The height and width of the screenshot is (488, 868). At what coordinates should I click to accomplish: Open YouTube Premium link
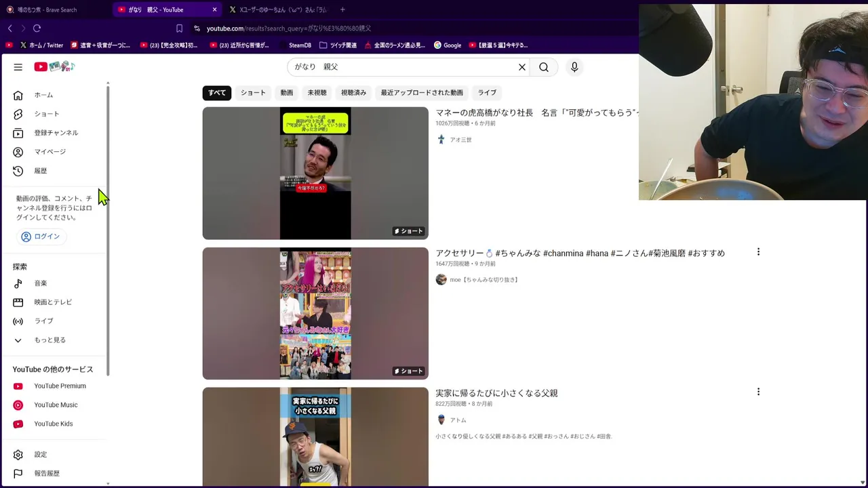[55, 386]
